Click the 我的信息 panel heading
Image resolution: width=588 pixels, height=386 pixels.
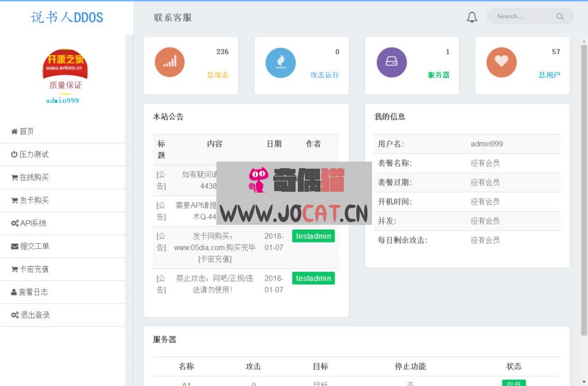(x=390, y=117)
